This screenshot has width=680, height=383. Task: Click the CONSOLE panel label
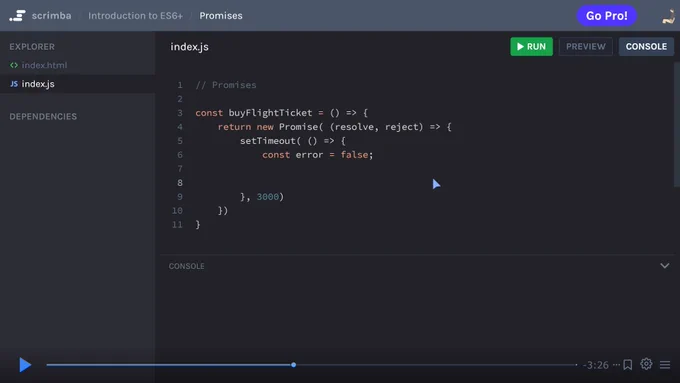click(186, 266)
